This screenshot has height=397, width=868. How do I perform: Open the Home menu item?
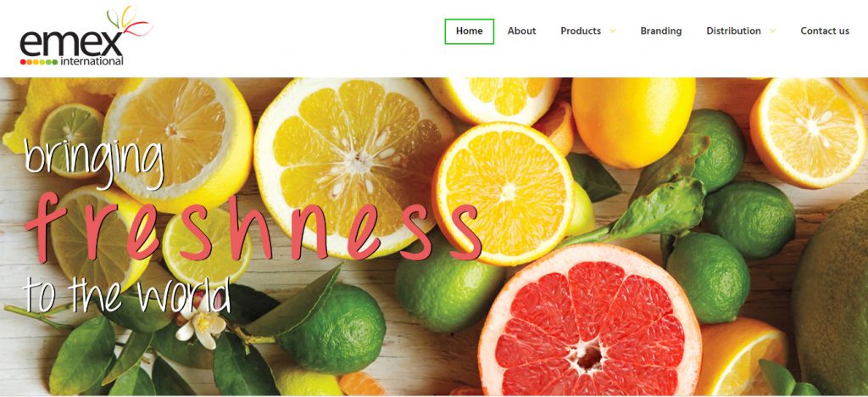coord(469,31)
